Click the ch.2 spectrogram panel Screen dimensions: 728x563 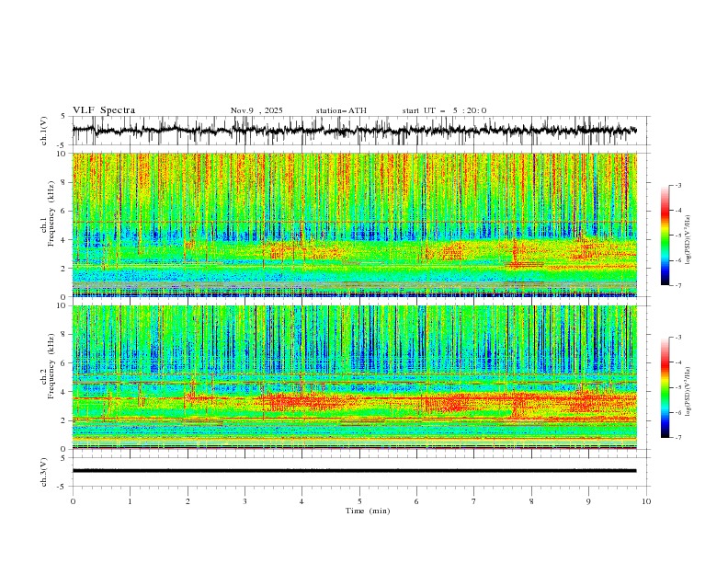click(355, 377)
